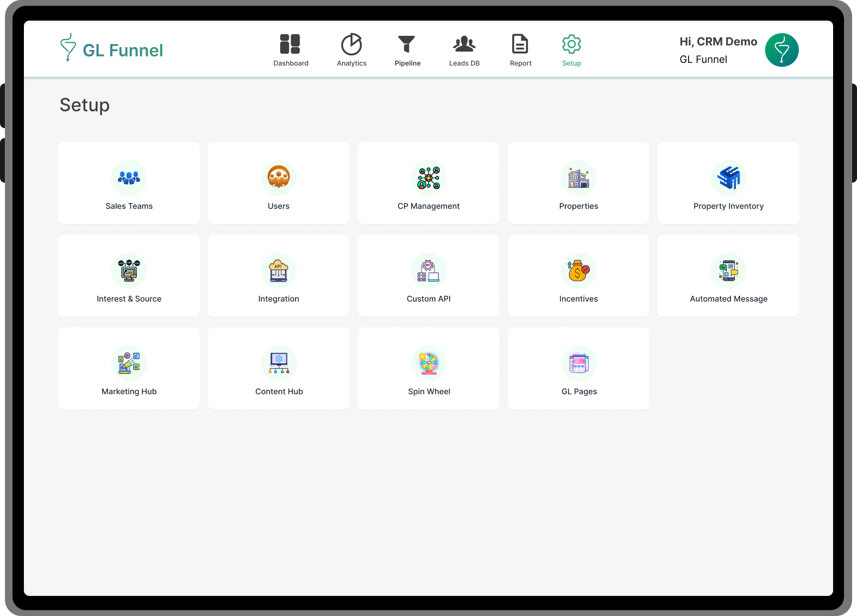Click the GL Pages card label

[x=579, y=392]
